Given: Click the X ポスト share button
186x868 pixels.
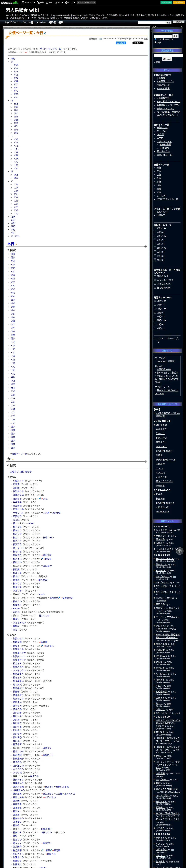Looking at the screenshot, I should (138, 43).
